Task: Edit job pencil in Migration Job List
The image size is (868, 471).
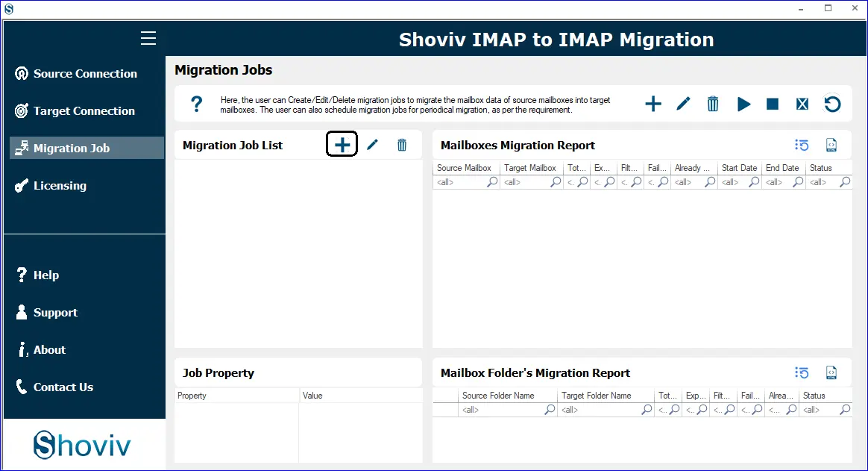Action: tap(372, 145)
